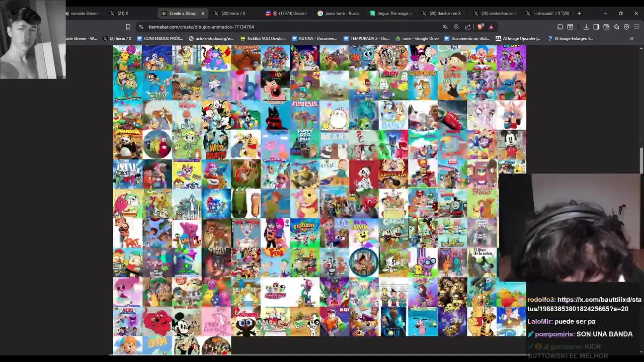Select the Teletubbies thumbnail
644x362 pixels.
pyautogui.click(x=157, y=145)
